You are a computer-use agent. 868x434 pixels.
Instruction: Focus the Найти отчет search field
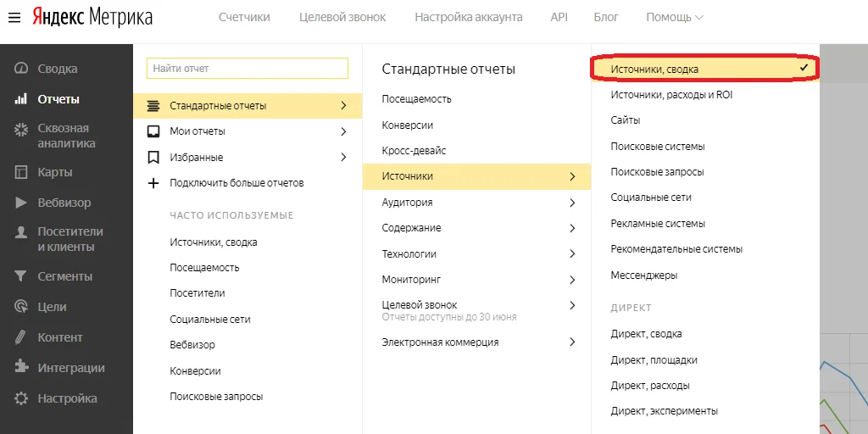pos(248,69)
